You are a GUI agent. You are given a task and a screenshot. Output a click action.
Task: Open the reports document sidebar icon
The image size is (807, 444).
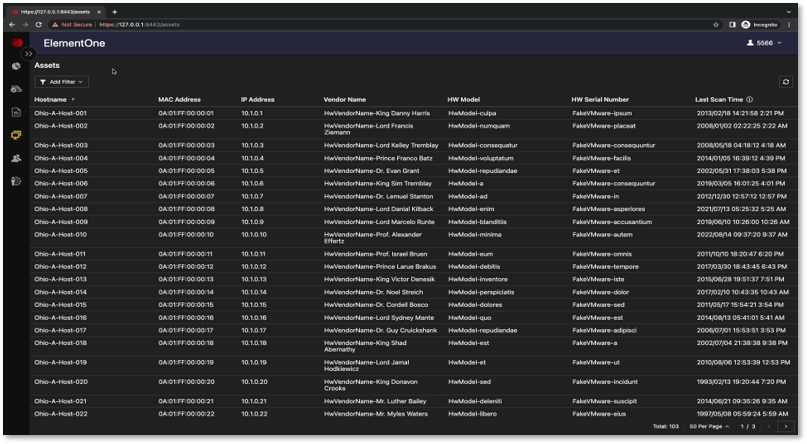pyautogui.click(x=16, y=112)
